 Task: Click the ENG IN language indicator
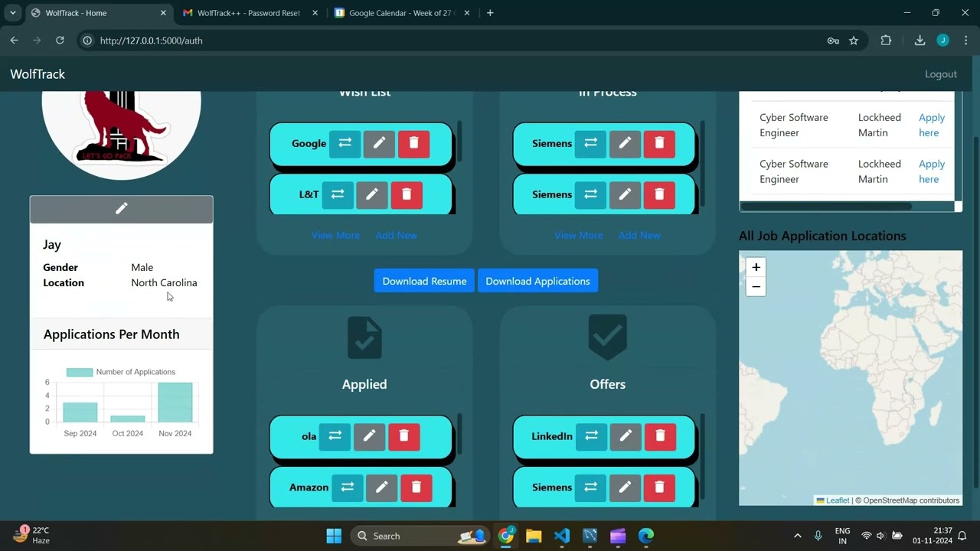(x=842, y=536)
